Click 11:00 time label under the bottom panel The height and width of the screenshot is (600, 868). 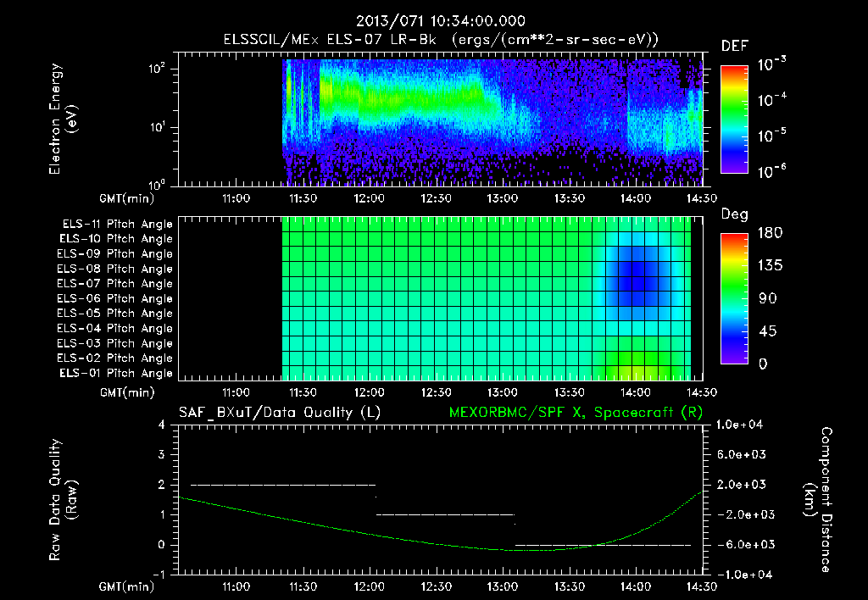[x=236, y=586]
